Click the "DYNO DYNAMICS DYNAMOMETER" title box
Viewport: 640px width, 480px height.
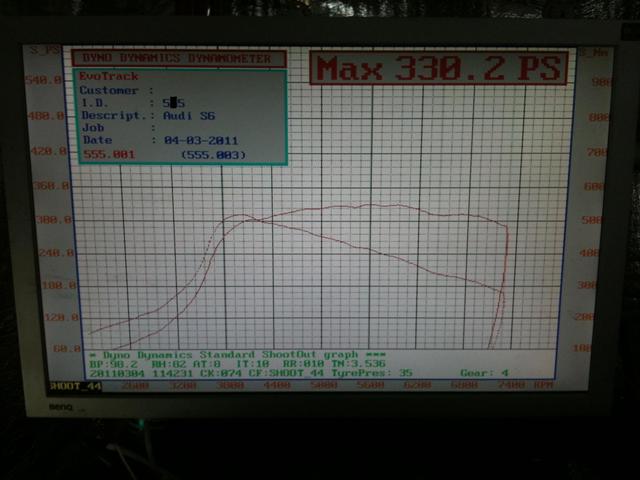pyautogui.click(x=178, y=58)
